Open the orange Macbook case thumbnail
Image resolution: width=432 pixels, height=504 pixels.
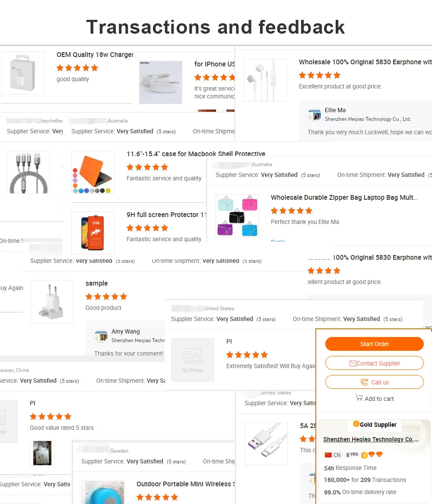[x=93, y=172]
